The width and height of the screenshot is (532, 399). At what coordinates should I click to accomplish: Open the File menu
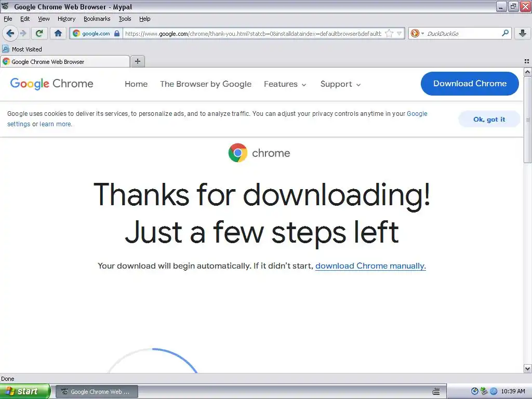(x=8, y=19)
